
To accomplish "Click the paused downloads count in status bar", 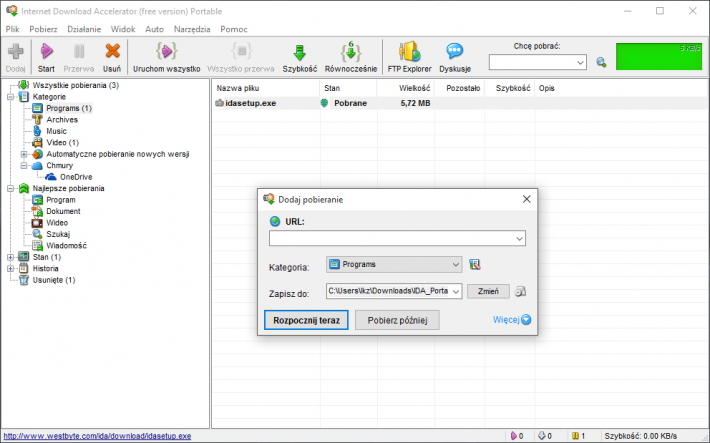I will pos(579,436).
